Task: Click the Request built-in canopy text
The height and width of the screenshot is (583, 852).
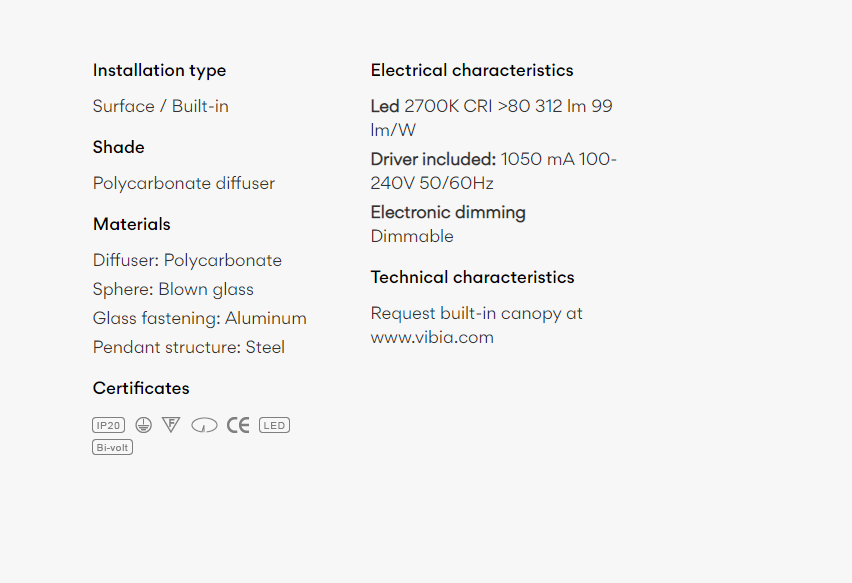Action: pyautogui.click(x=477, y=314)
